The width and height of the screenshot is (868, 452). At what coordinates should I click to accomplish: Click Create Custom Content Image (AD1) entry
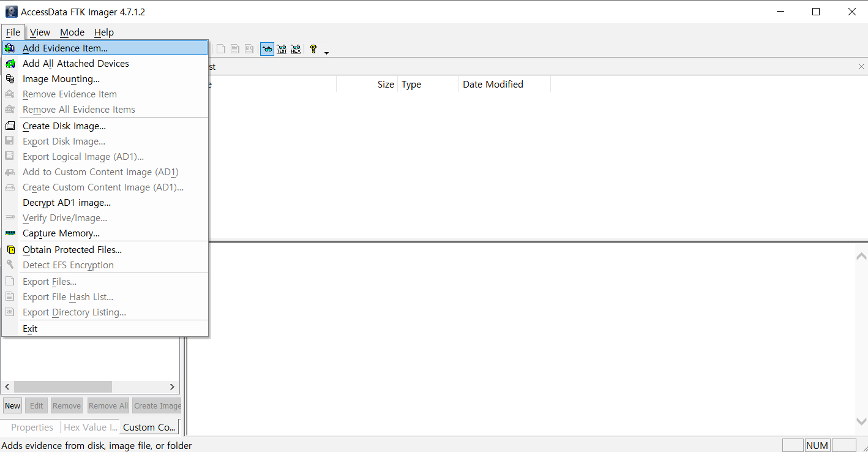click(x=105, y=187)
